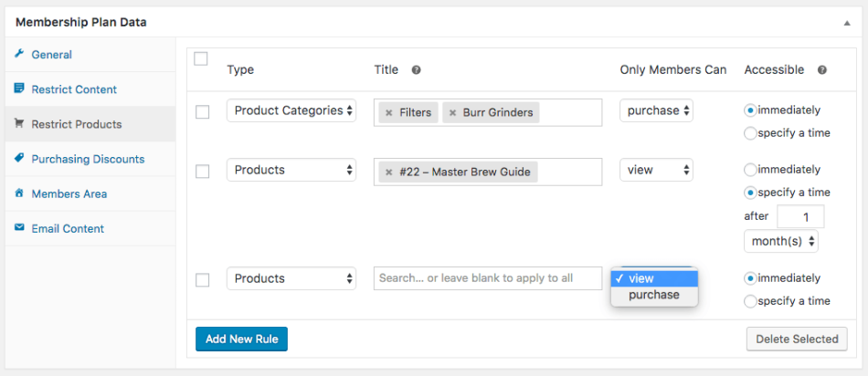Switch to the Email Content tab
The image size is (868, 376).
pos(68,228)
